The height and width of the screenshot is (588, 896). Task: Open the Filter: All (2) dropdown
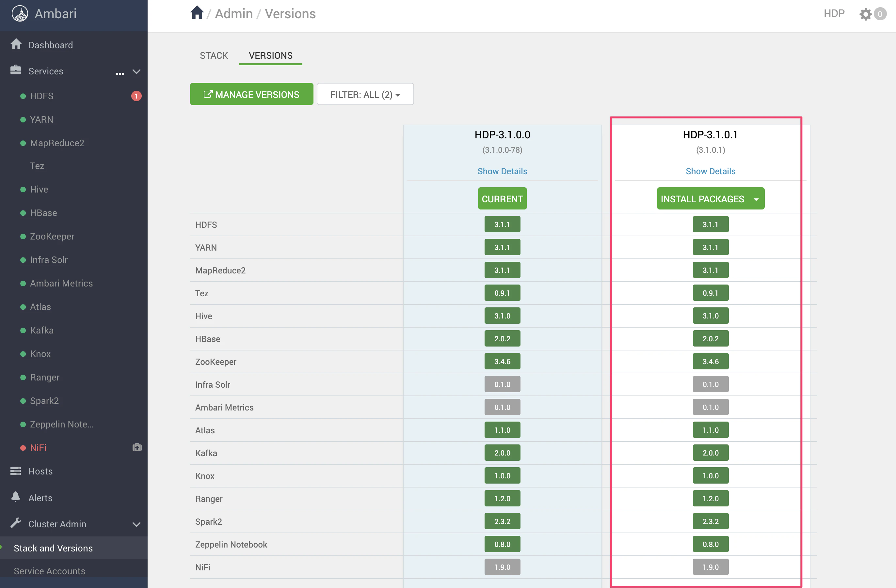point(365,94)
